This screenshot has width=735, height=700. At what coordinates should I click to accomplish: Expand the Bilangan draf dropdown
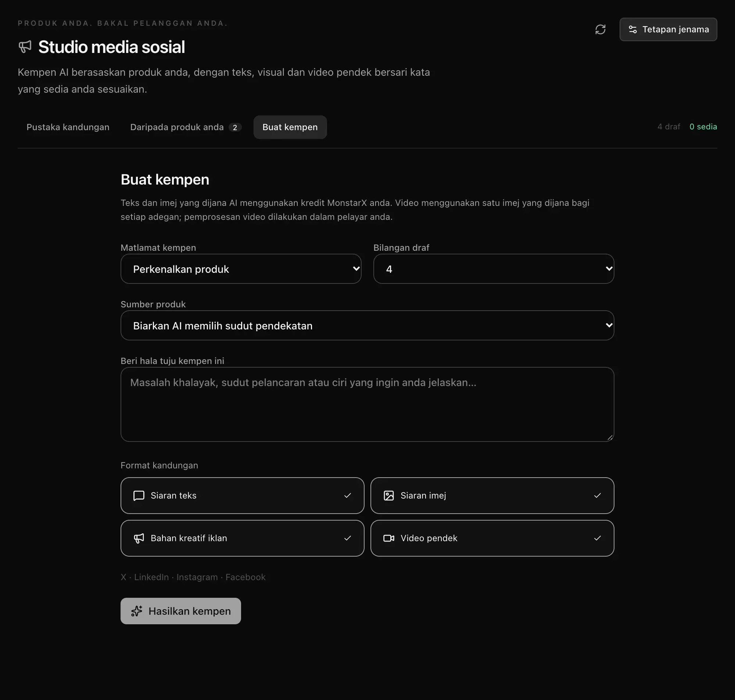(x=494, y=269)
